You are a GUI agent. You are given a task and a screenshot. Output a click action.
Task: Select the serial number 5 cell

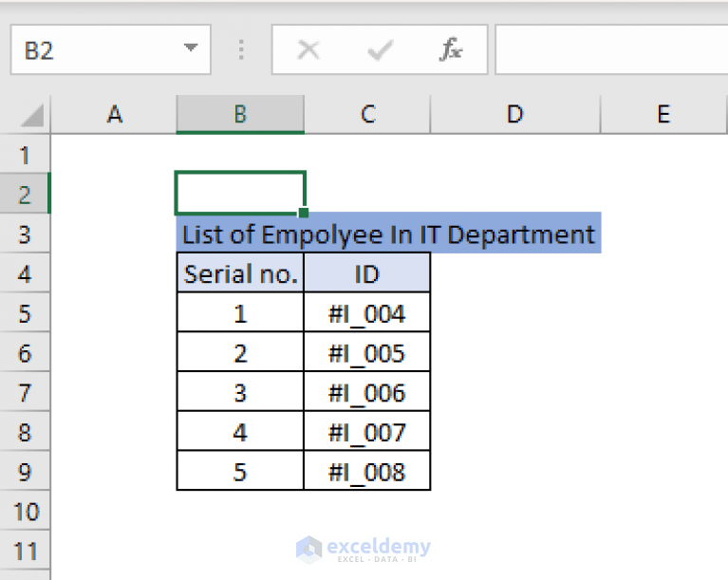(x=240, y=471)
